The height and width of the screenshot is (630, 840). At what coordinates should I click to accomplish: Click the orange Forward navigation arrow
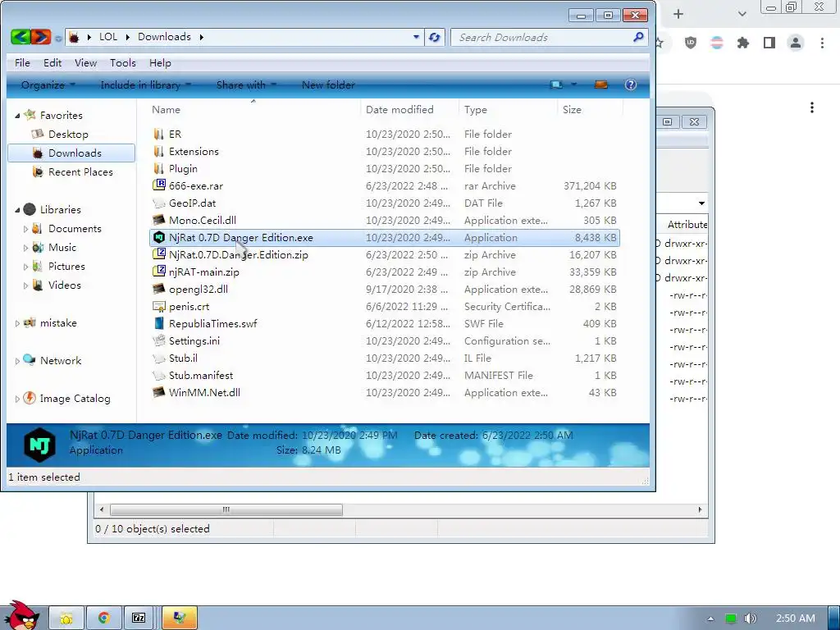[x=41, y=37]
